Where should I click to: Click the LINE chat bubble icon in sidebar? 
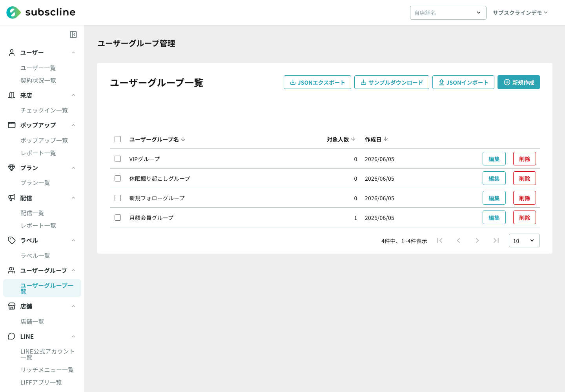tap(12, 336)
